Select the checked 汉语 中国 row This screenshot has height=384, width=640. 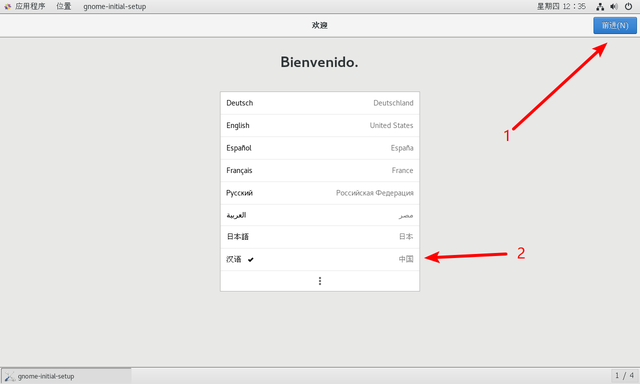click(320, 259)
